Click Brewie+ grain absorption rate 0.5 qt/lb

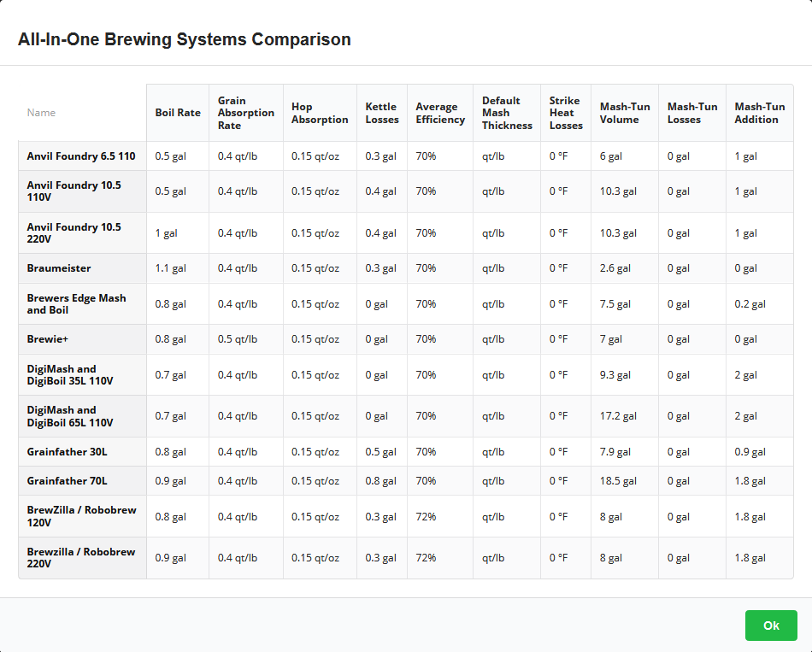point(237,339)
